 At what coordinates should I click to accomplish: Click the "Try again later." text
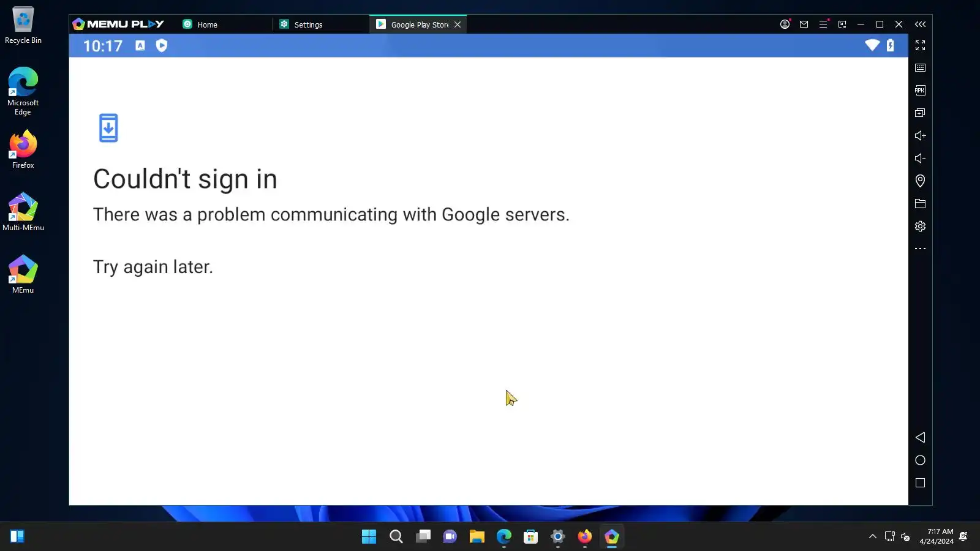153,267
